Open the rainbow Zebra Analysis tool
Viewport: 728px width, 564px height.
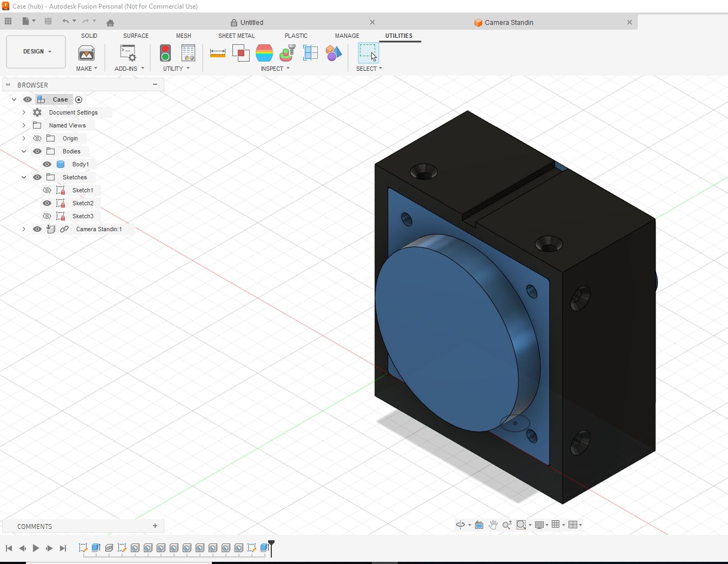tap(264, 53)
